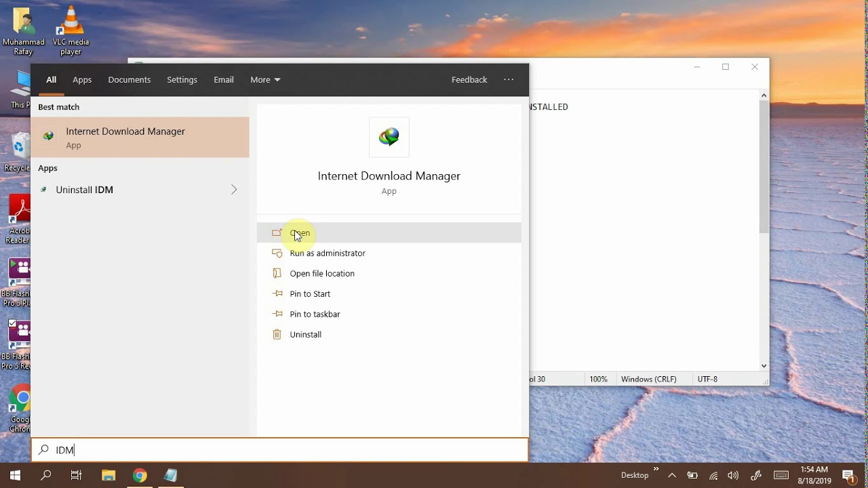868x488 pixels.
Task: Open the Muhammad Rafay desktop folder
Action: [x=24, y=31]
